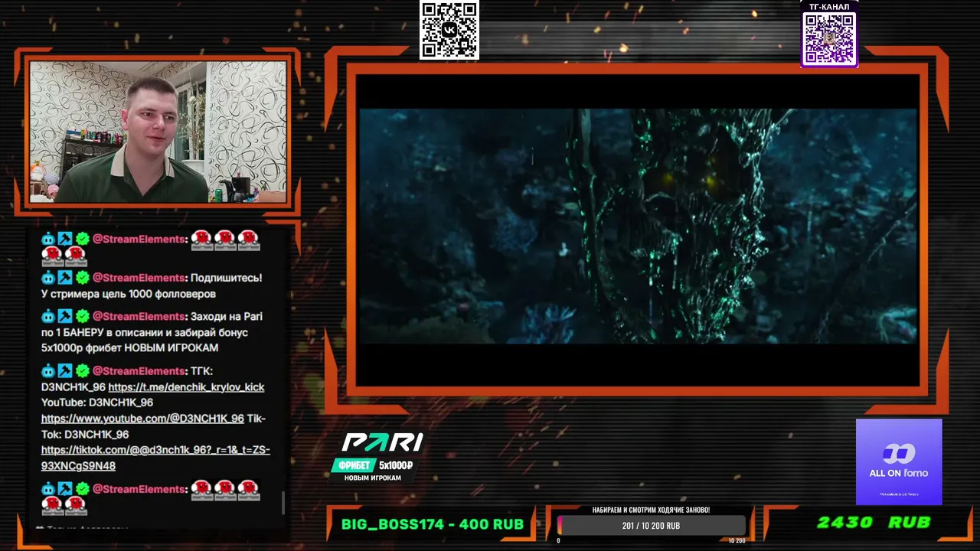The height and width of the screenshot is (551, 980).
Task: Click the '10 200' goal maximum label
Action: point(737,541)
